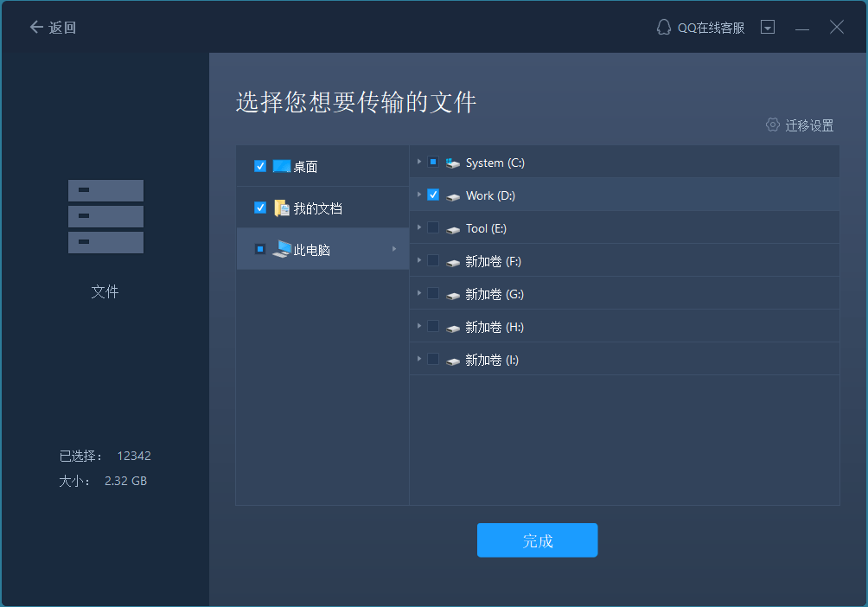Open the title bar dropdown menu arrow
This screenshot has width=868, height=607.
(768, 27)
